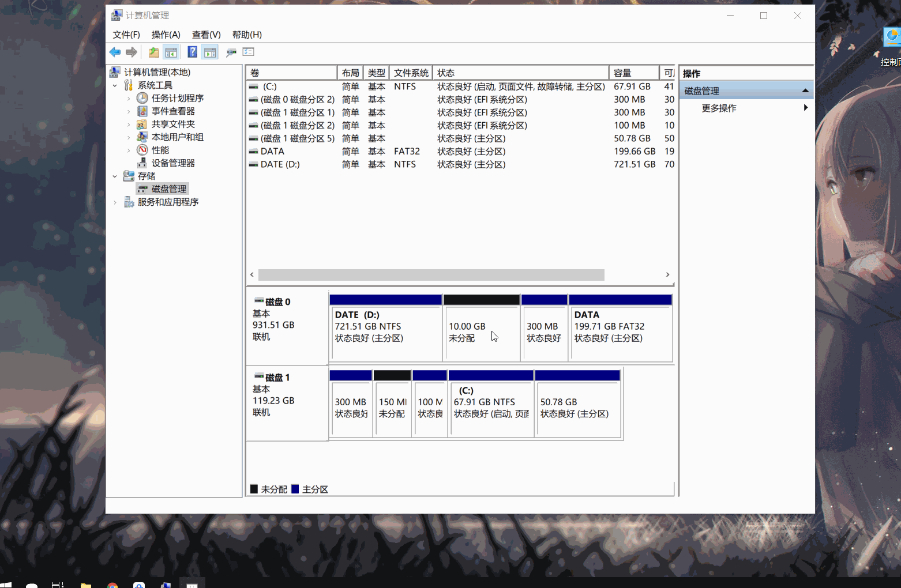
Task: Open the 查看(V) menu
Action: pos(206,35)
